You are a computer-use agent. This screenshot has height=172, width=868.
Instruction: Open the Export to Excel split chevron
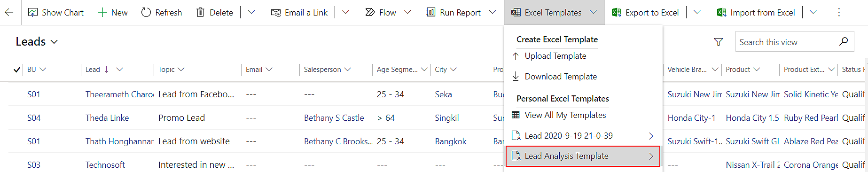697,13
